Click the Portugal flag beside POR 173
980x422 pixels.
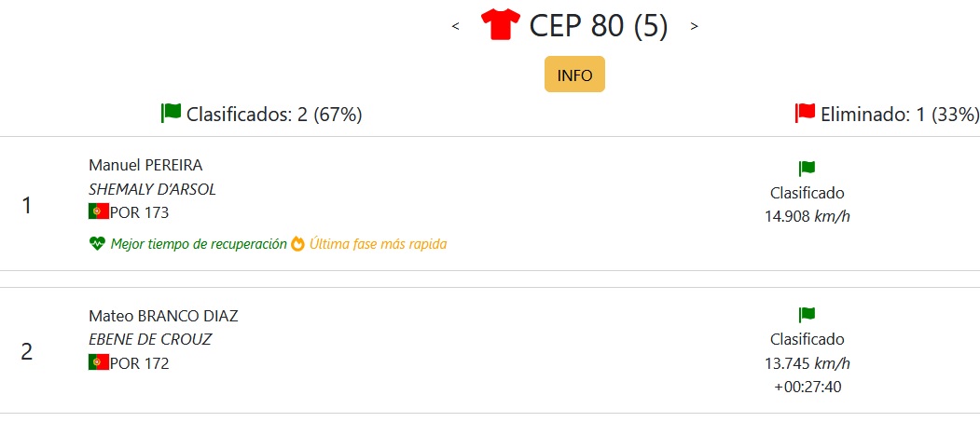[x=99, y=211]
